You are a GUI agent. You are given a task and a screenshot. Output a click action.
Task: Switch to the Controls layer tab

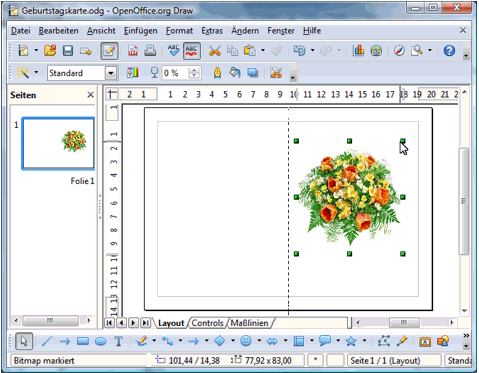pyautogui.click(x=207, y=323)
